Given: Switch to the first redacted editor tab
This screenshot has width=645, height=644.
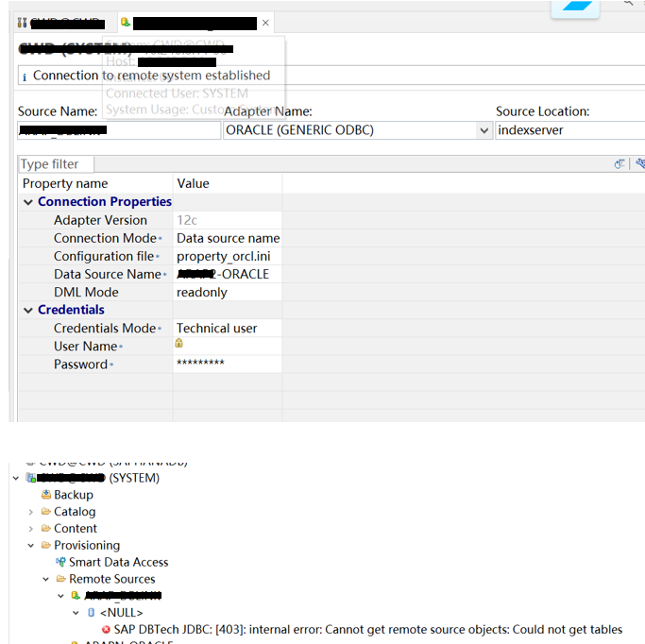Looking at the screenshot, I should pyautogui.click(x=61, y=23).
